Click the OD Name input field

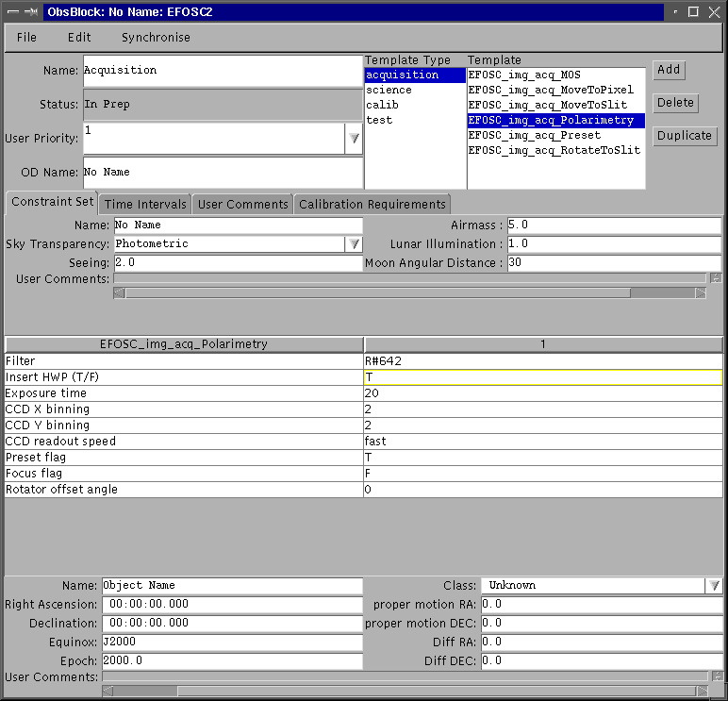[x=223, y=173]
